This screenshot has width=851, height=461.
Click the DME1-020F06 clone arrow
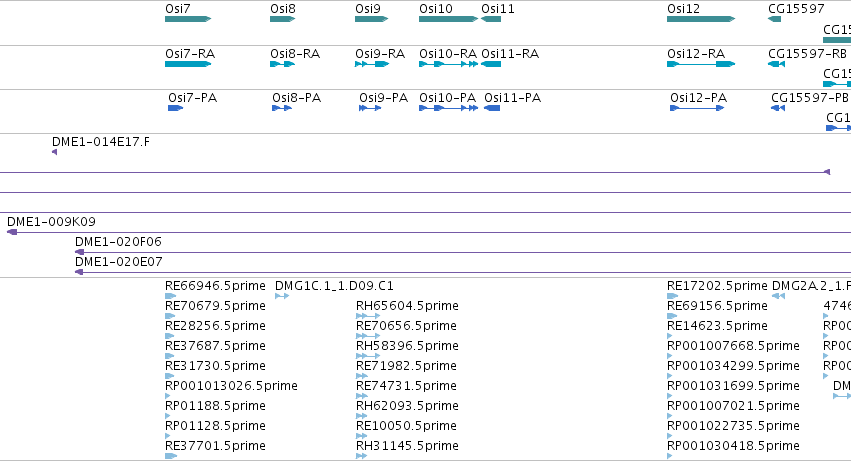coord(79,252)
